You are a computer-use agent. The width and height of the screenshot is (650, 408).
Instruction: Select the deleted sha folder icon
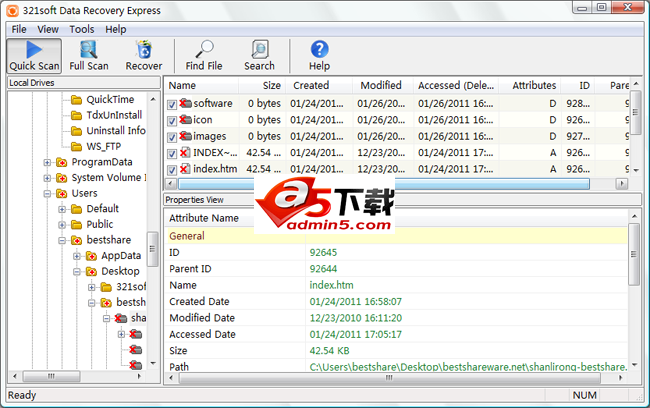tap(121, 318)
